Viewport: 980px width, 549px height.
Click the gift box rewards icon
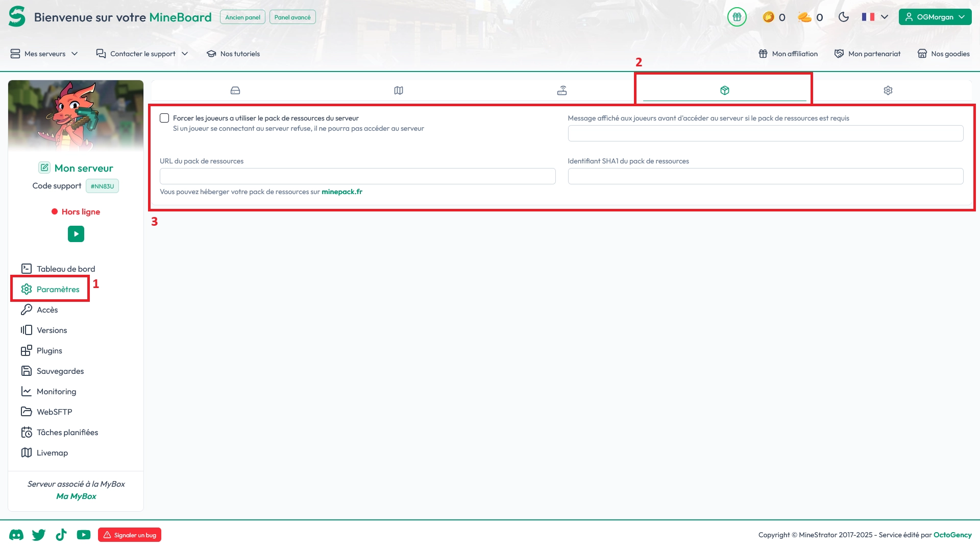tap(737, 17)
